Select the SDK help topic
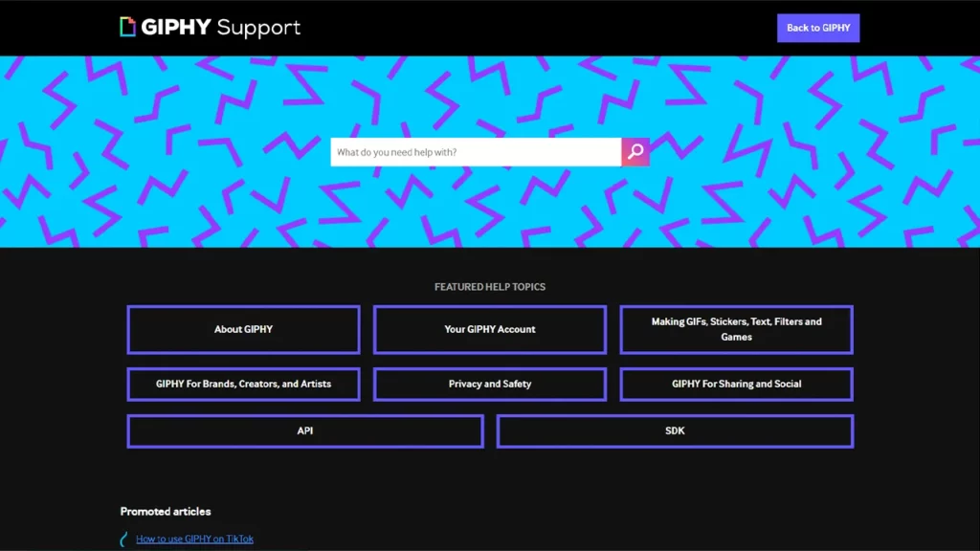This screenshot has width=980, height=551. [x=675, y=430]
